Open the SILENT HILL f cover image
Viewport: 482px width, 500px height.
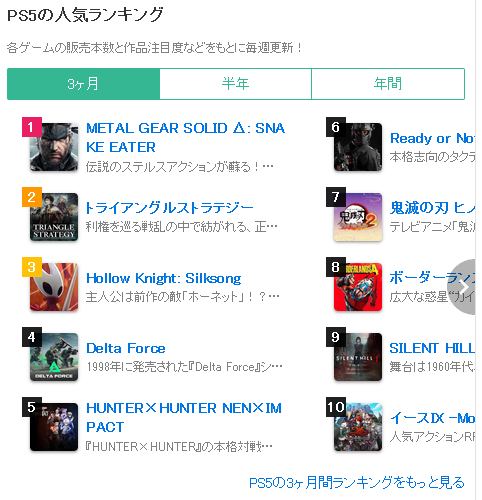[x=358, y=357]
